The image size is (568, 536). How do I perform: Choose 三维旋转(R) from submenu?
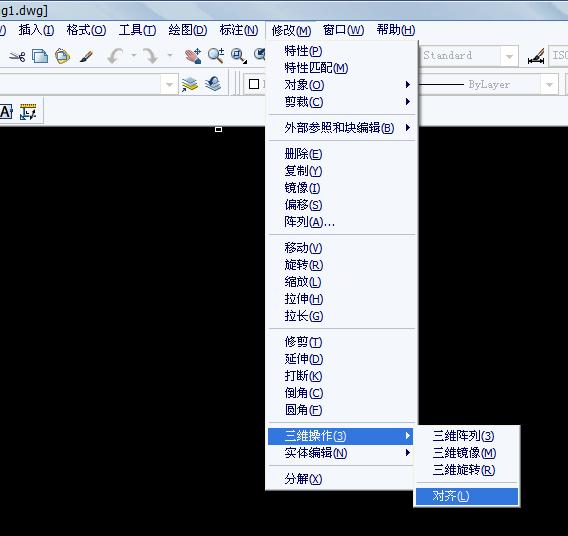coord(467,470)
